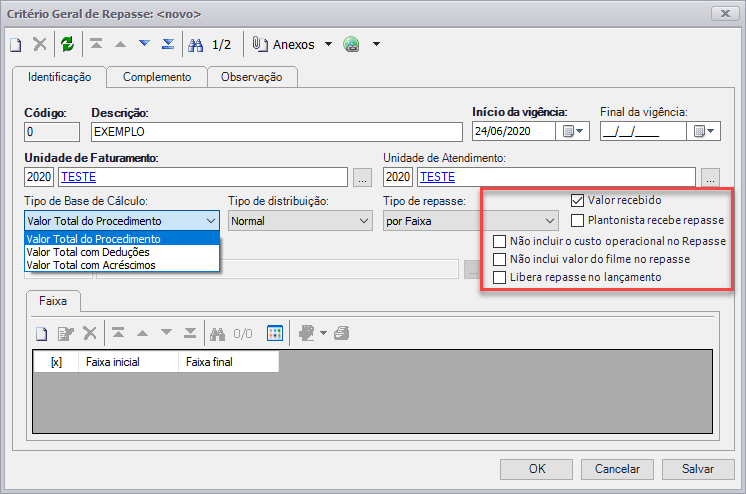Screen dimensions: 746x494
Task: Click the Faixa final column header
Action: (x=229, y=362)
